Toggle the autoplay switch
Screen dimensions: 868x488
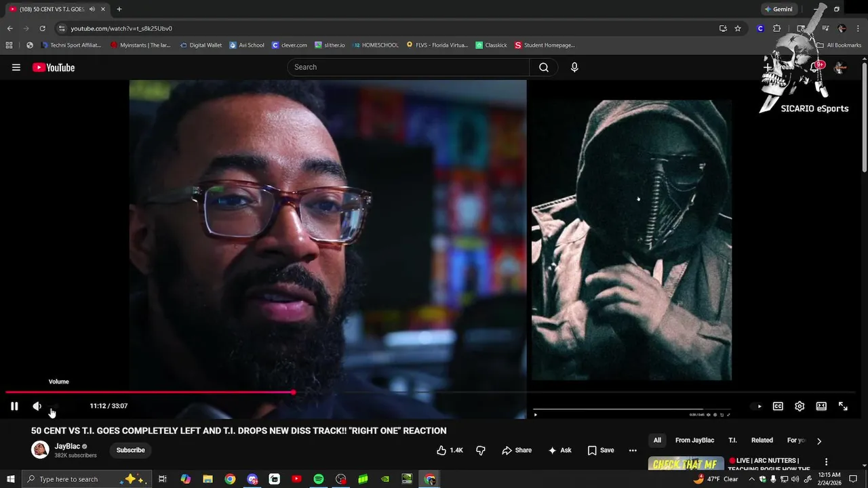[756, 406]
